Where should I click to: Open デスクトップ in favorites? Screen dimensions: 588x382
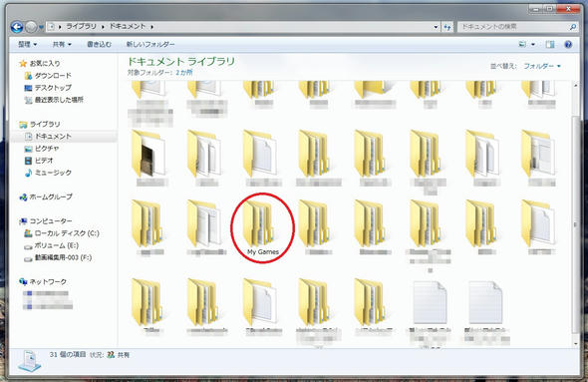pos(53,88)
